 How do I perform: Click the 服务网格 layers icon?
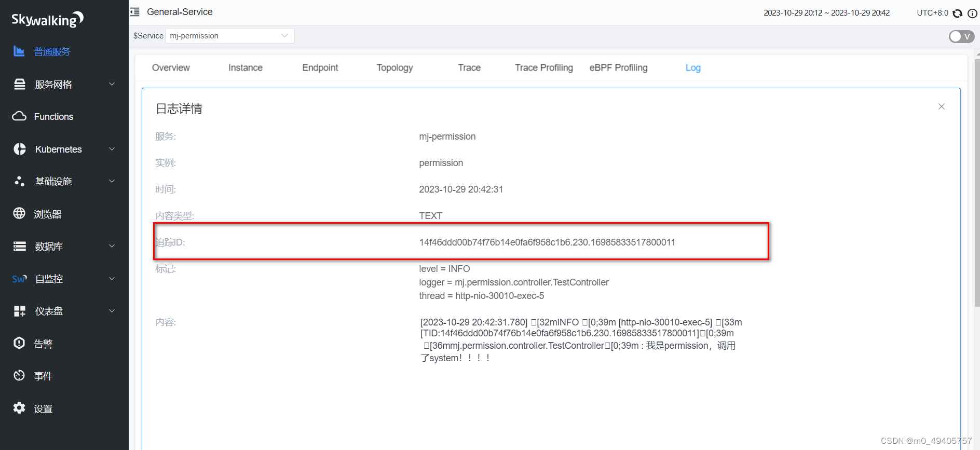[x=20, y=84]
